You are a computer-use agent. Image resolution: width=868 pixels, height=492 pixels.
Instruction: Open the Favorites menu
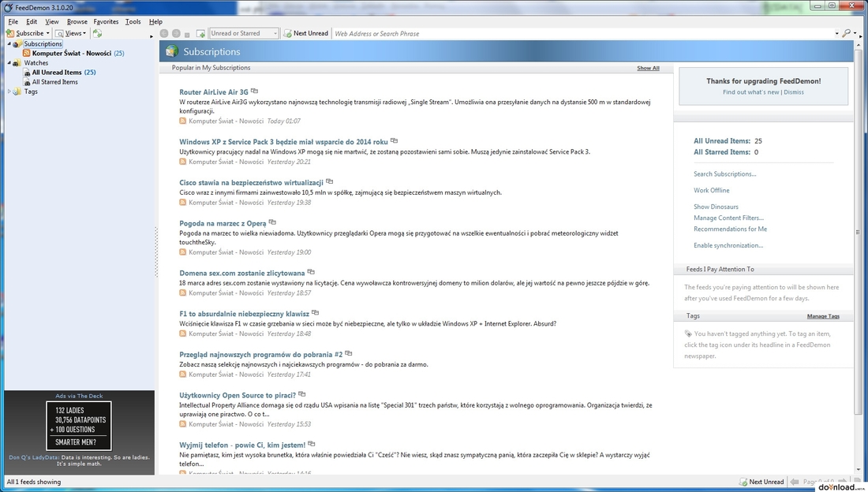[x=106, y=21]
